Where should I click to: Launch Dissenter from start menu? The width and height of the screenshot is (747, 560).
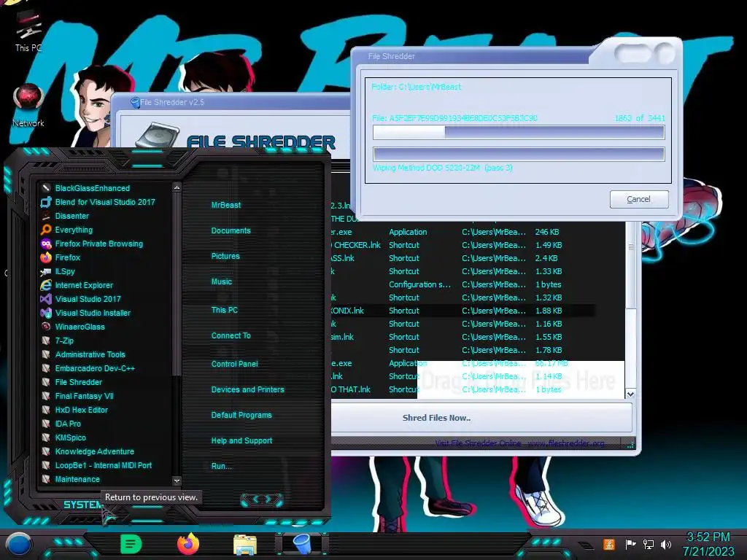71,216
